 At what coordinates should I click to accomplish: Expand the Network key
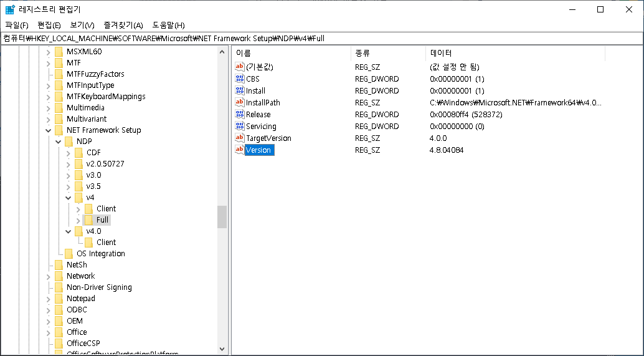pyautogui.click(x=49, y=276)
